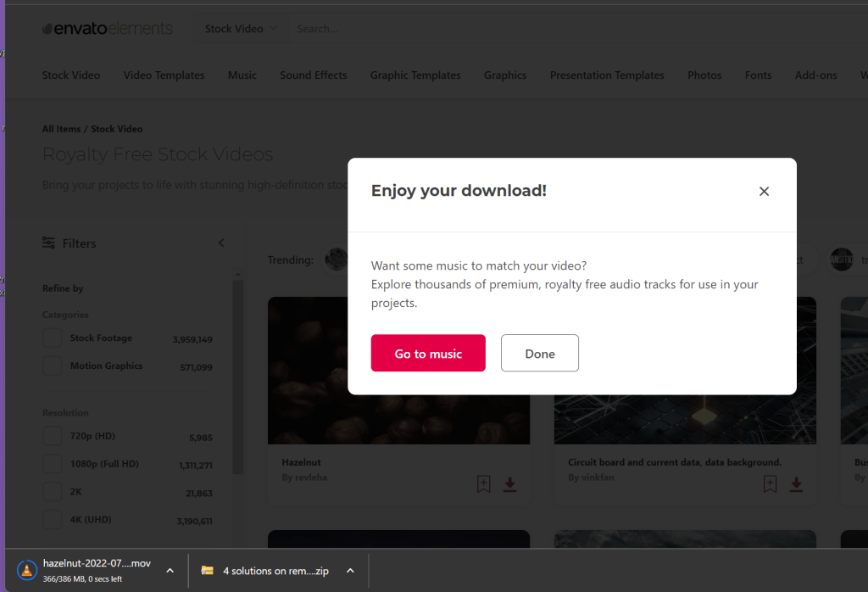Image resolution: width=868 pixels, height=592 pixels.
Task: Download the Circuit board video via arrow icon
Action: (796, 484)
